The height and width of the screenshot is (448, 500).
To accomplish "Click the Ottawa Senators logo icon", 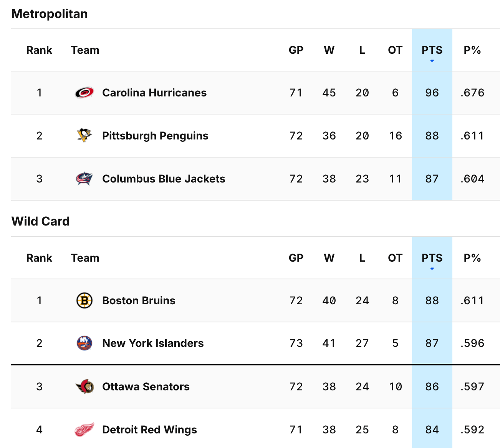I will 84,387.
